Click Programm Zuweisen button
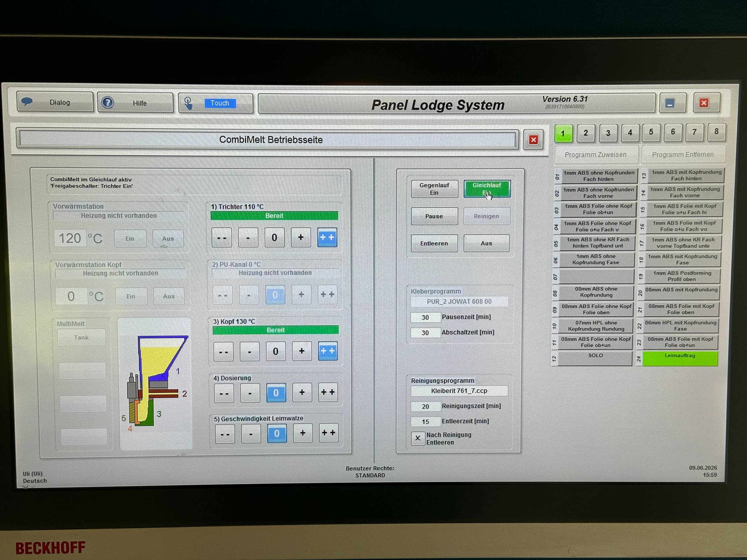Image resolution: width=747 pixels, height=560 pixels. coord(596,155)
